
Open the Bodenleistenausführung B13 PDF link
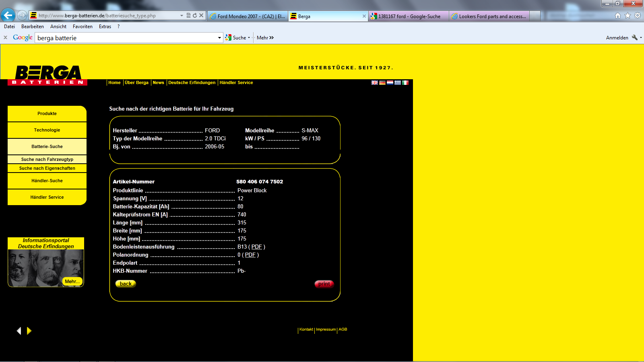(256, 247)
